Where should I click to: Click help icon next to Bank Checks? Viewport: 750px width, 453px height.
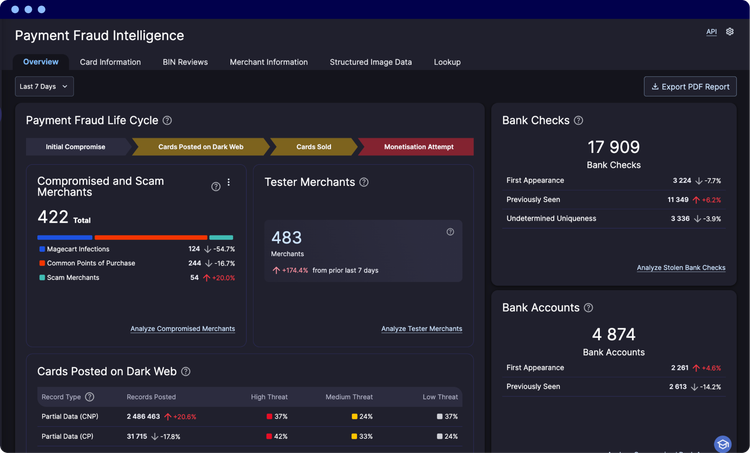click(x=578, y=121)
